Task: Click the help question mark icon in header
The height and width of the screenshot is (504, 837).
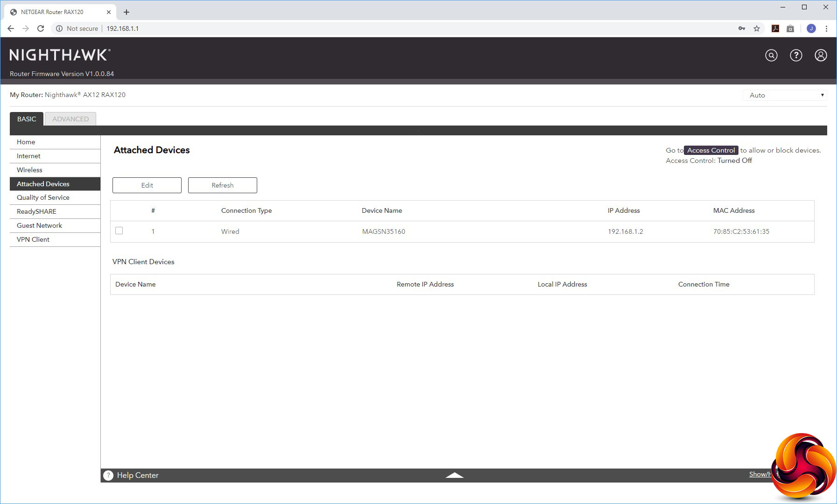Action: pyautogui.click(x=796, y=56)
